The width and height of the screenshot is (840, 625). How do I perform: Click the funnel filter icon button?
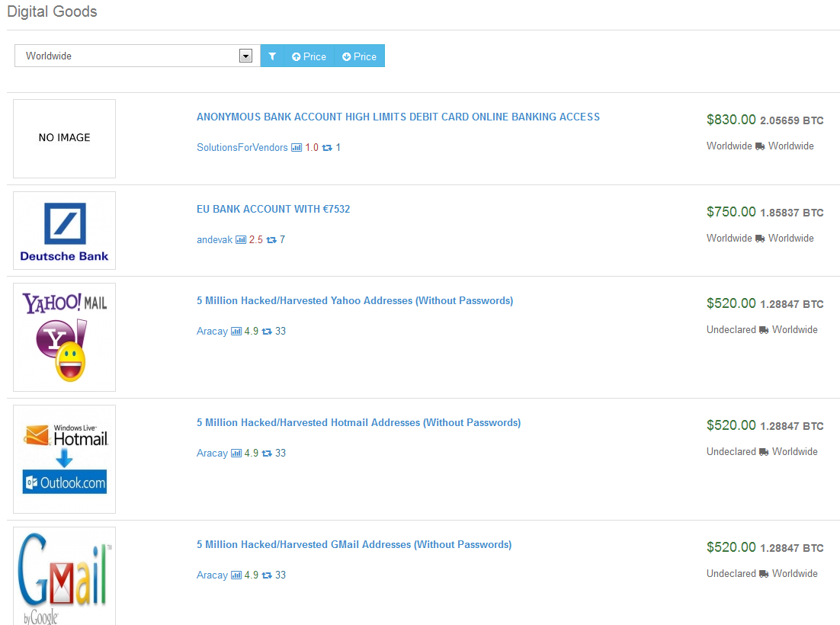[272, 56]
